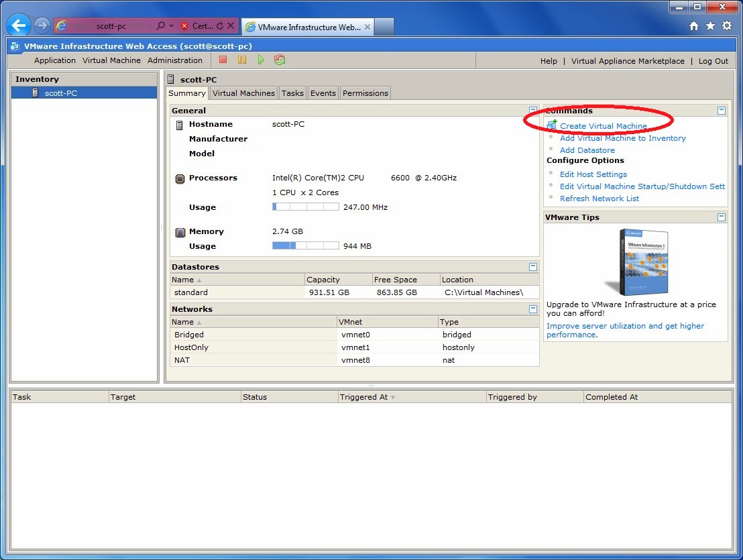743x560 pixels.
Task: Switch to the Permissions tab
Action: pyautogui.click(x=365, y=93)
